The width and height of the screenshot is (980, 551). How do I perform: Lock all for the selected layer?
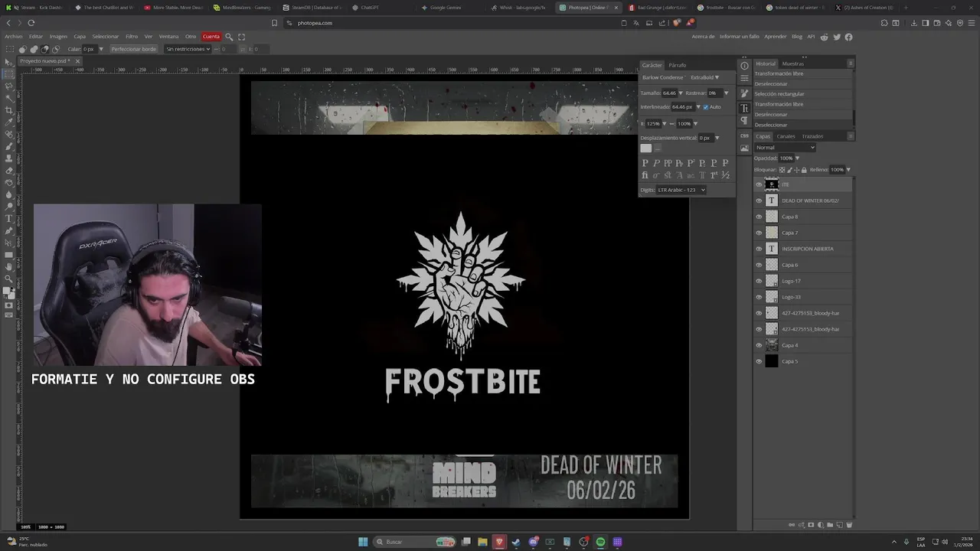click(804, 169)
